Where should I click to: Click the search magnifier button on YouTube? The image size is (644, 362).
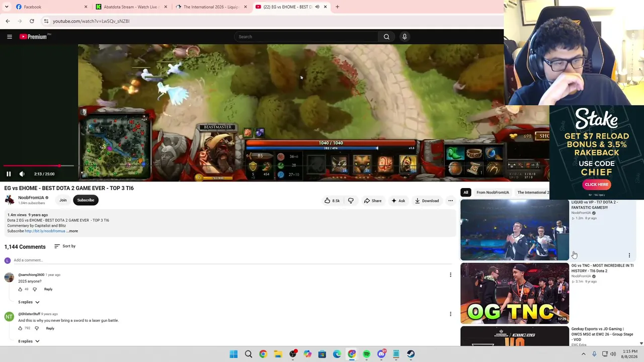click(x=386, y=37)
